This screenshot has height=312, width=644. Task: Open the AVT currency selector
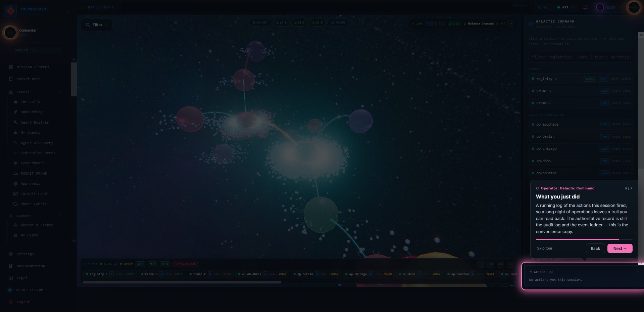click(565, 7)
